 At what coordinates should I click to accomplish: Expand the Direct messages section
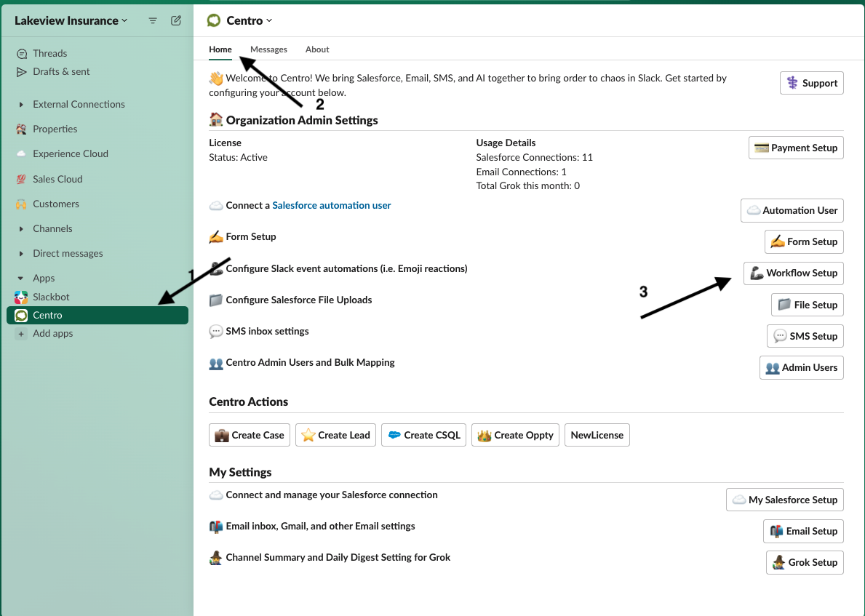tap(21, 254)
